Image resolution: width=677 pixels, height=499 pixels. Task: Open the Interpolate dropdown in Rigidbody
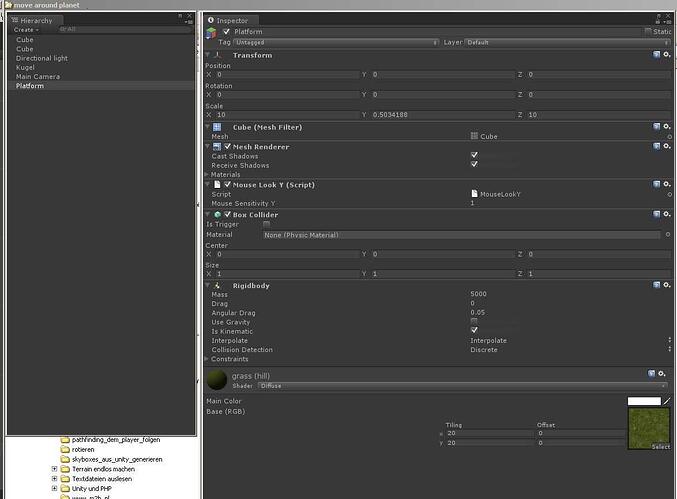(x=570, y=341)
